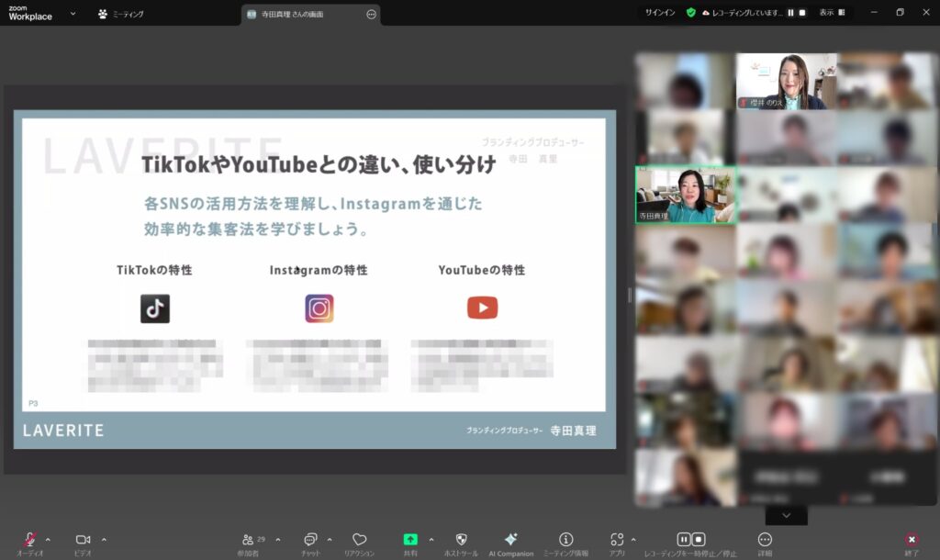Open the 表示 view layout menu
Viewport: 940px width, 560px height.
(832, 13)
